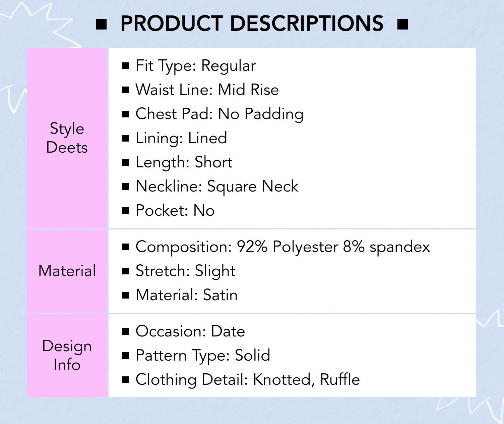Select the Material category cell
504x424 pixels.
click(67, 271)
